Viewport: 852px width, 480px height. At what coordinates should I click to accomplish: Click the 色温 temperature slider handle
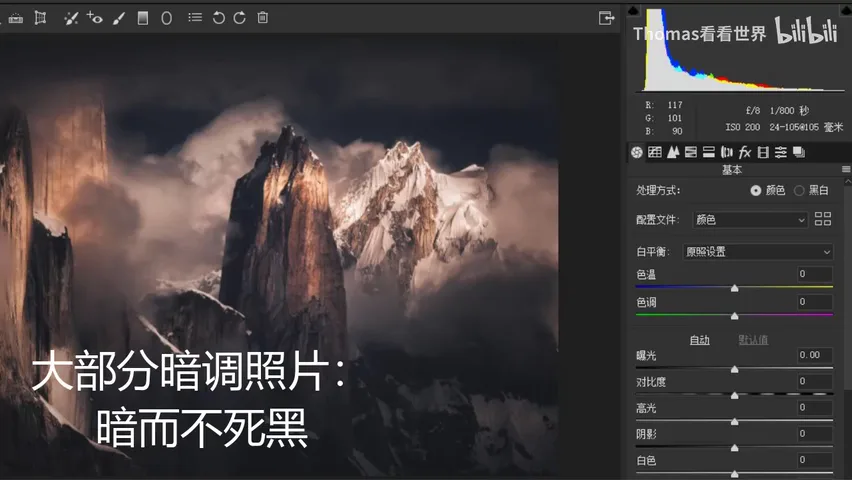(735, 288)
